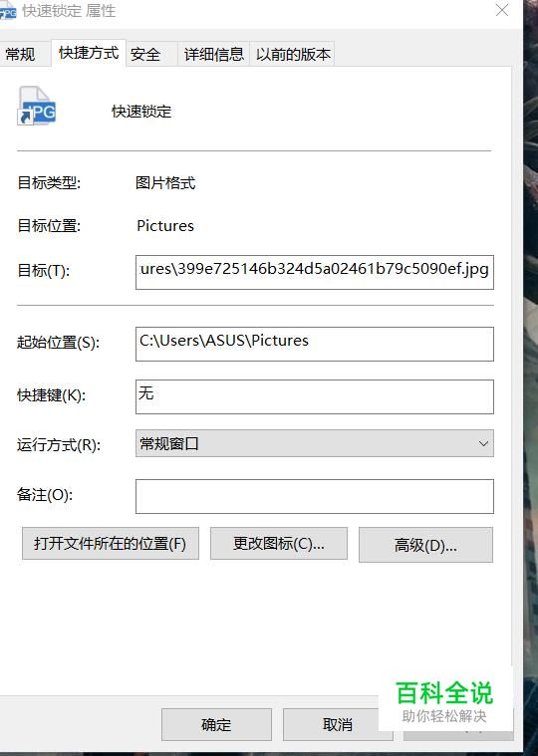
Task: Focus the 起始位置(S) text box
Action: pyautogui.click(x=314, y=344)
